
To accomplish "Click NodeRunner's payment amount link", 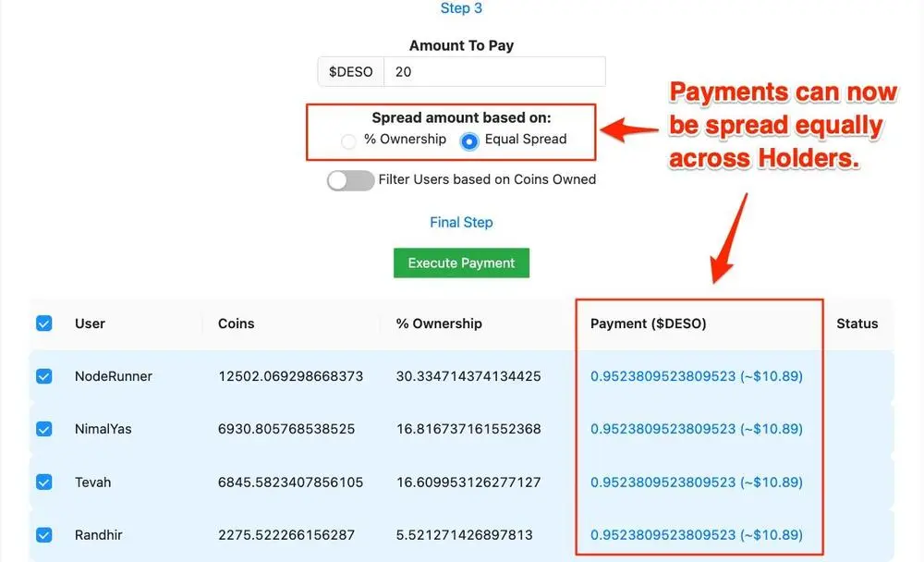I will (x=696, y=376).
